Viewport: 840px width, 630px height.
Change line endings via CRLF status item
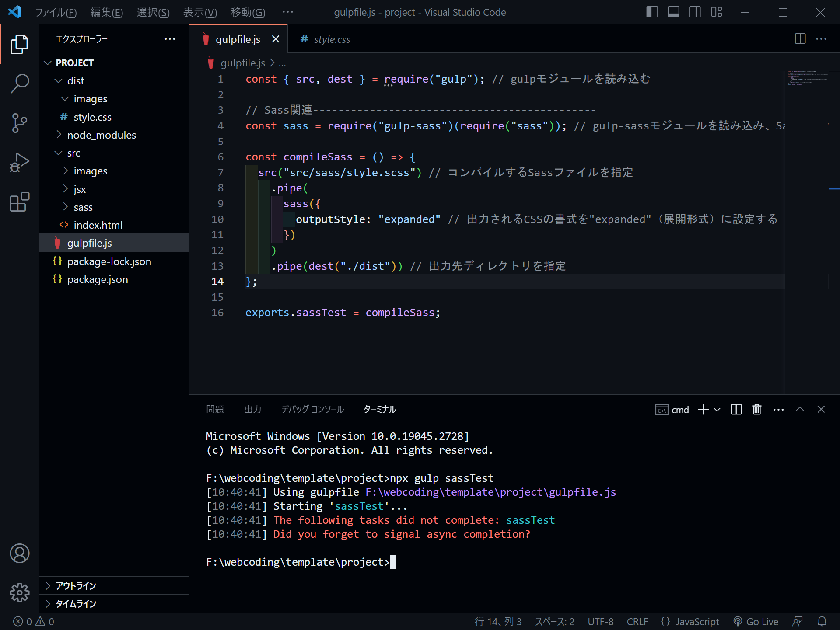[637, 621]
